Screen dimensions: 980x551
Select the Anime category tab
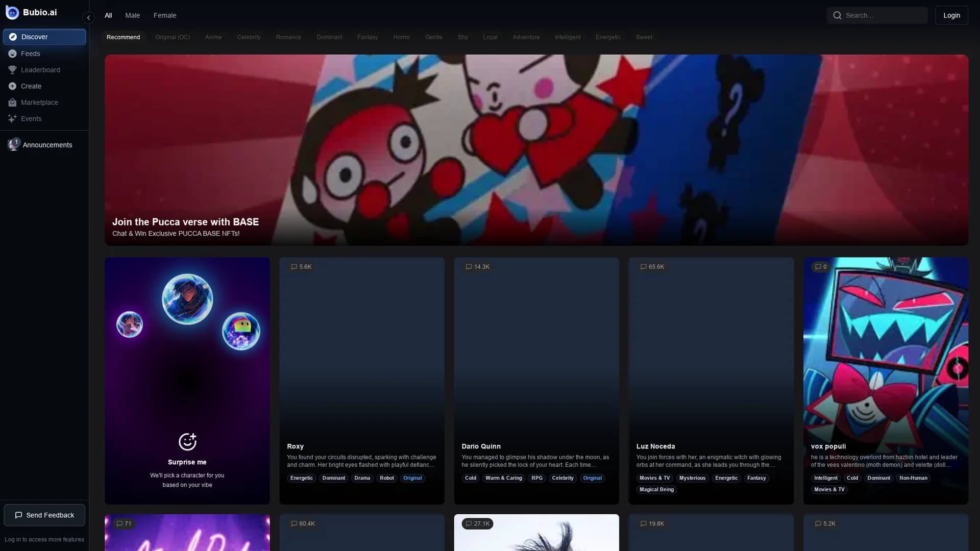pyautogui.click(x=213, y=37)
